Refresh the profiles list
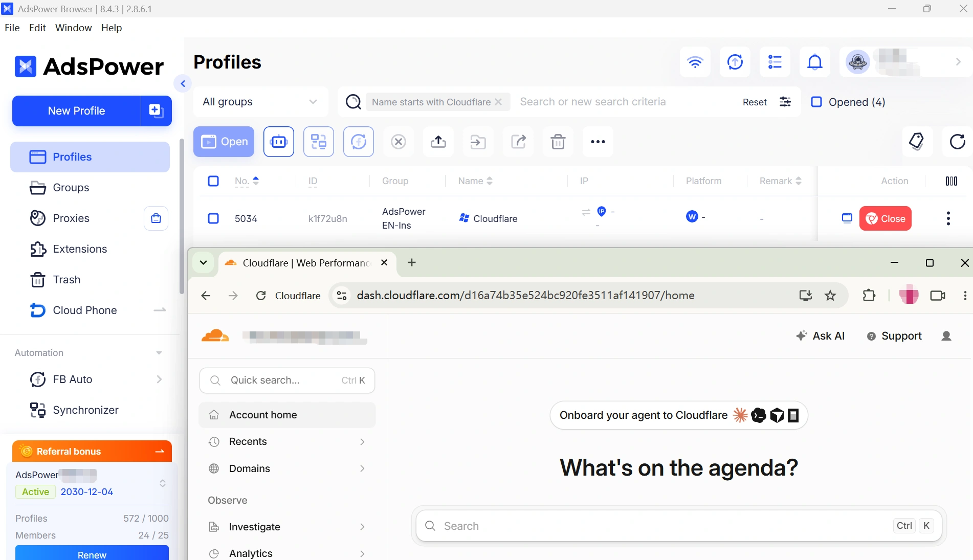 (x=957, y=142)
